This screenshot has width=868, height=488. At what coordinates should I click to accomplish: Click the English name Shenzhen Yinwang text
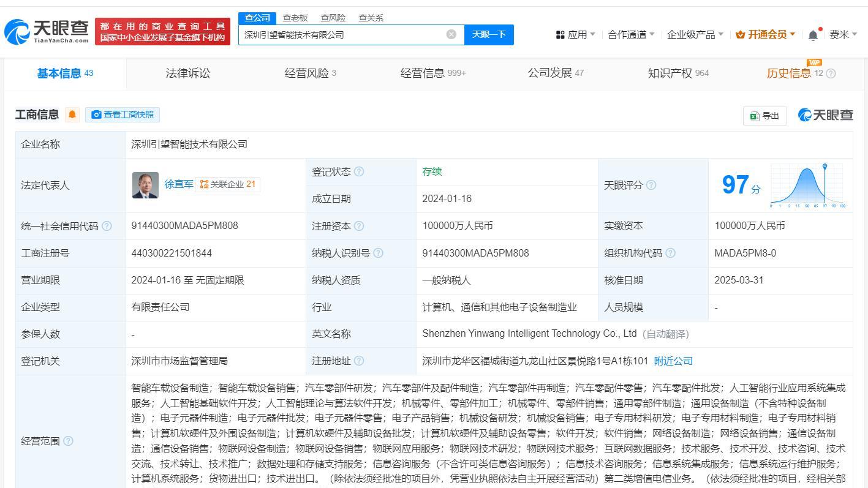pos(529,334)
